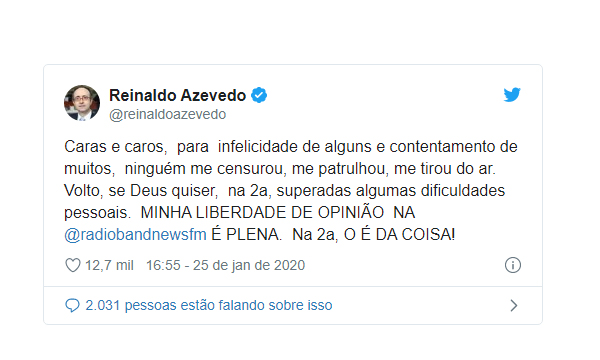Like the tweet via heart icon

73,265
